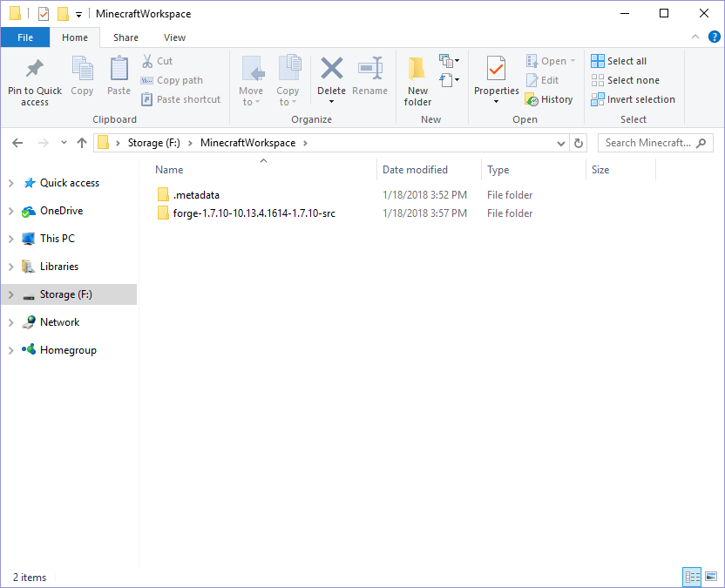The height and width of the screenshot is (588, 725).
Task: Expand the Network tree node arrow
Action: click(11, 322)
